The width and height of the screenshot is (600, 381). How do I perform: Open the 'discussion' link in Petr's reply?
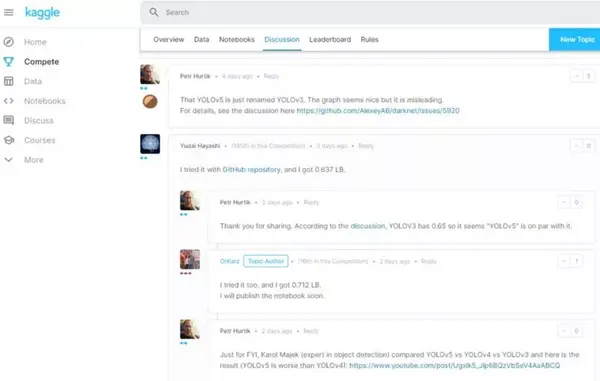368,226
